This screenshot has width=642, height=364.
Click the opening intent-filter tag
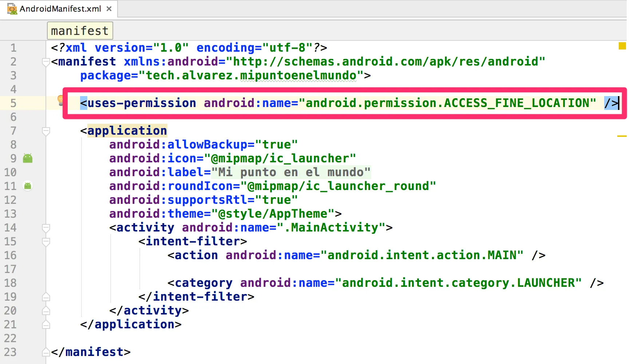pos(193,241)
